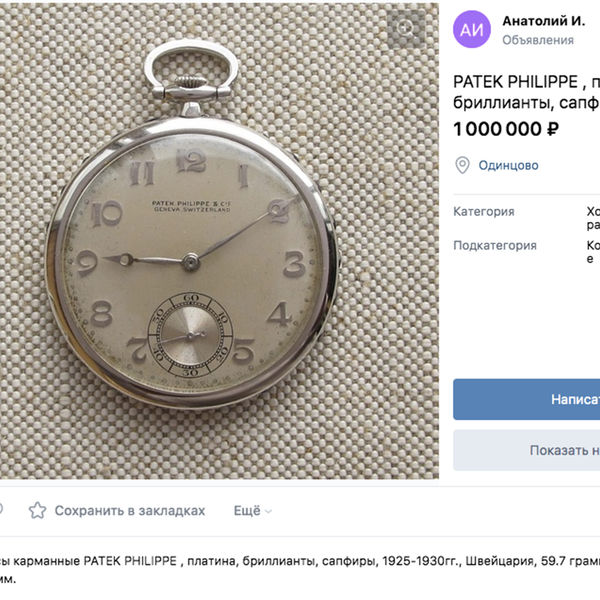Click the PATEK PHILIPPE listing title
600x600 pixels.
527,92
